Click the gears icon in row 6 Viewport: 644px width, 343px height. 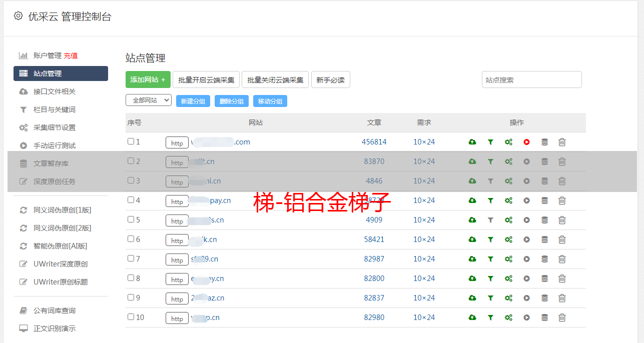click(x=508, y=239)
